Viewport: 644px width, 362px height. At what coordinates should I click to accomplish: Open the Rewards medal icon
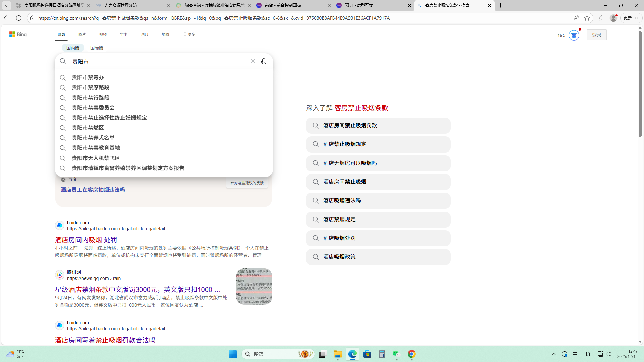click(574, 35)
